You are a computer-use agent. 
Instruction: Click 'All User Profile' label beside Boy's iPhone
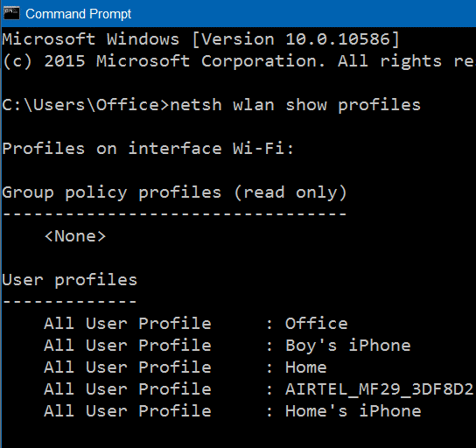[x=128, y=346]
